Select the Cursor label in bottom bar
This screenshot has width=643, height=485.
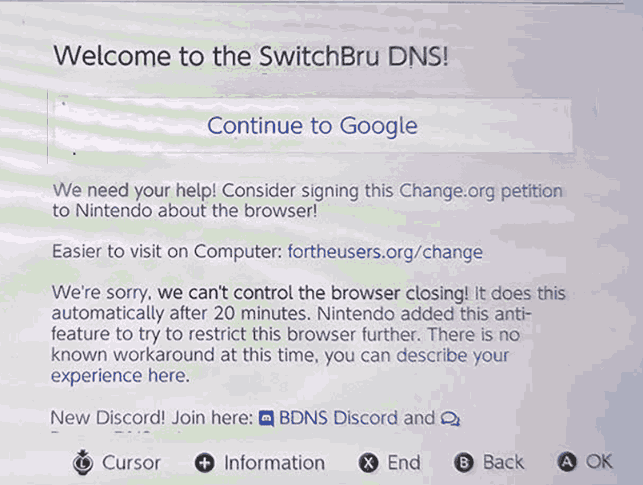click(131, 462)
